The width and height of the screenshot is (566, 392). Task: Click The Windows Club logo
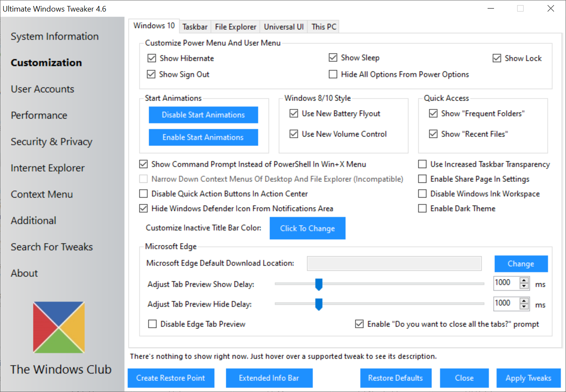[x=59, y=327]
